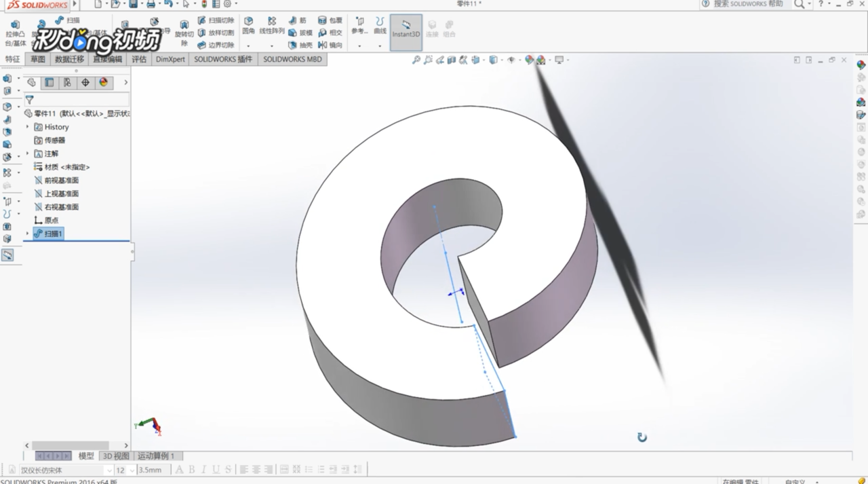
Task: Click the Undo icon in the top bar
Action: pos(168,4)
